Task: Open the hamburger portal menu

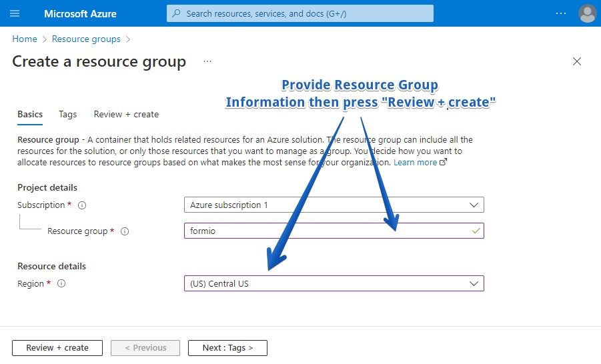Action: (x=15, y=13)
